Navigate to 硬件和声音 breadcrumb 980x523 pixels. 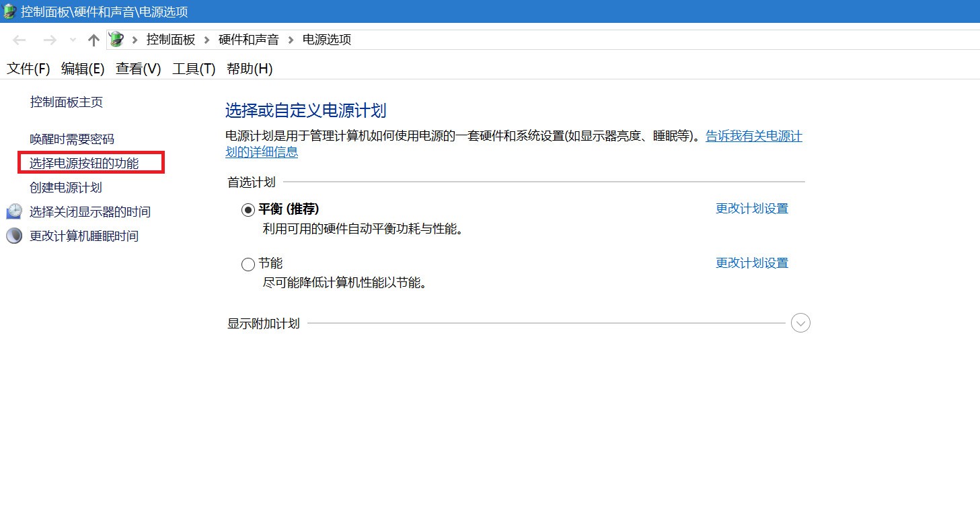point(249,40)
